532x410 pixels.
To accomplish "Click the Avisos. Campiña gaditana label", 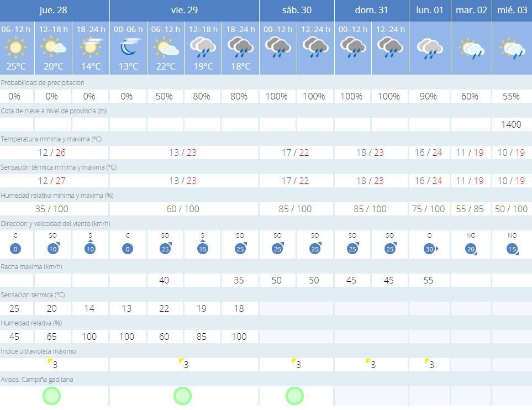I will (37, 379).
